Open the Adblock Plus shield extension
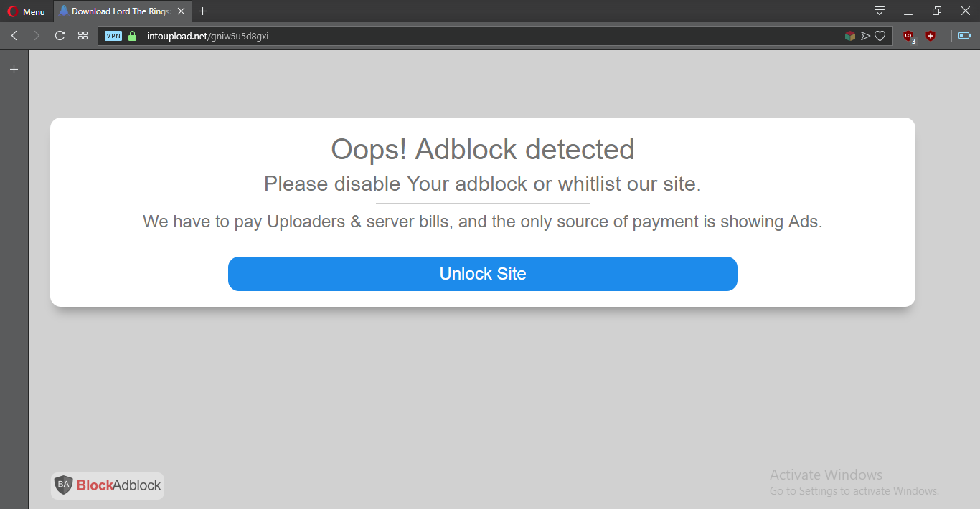The image size is (980, 509). click(x=930, y=36)
